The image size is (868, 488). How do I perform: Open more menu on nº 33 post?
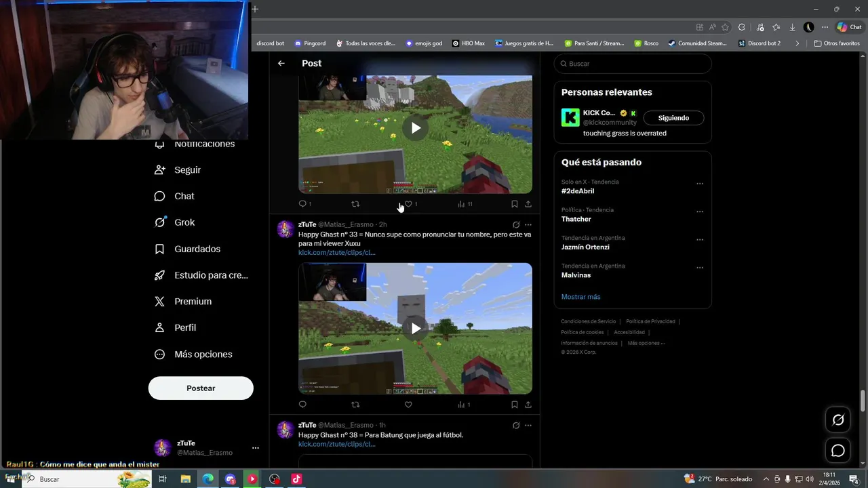pos(528,225)
